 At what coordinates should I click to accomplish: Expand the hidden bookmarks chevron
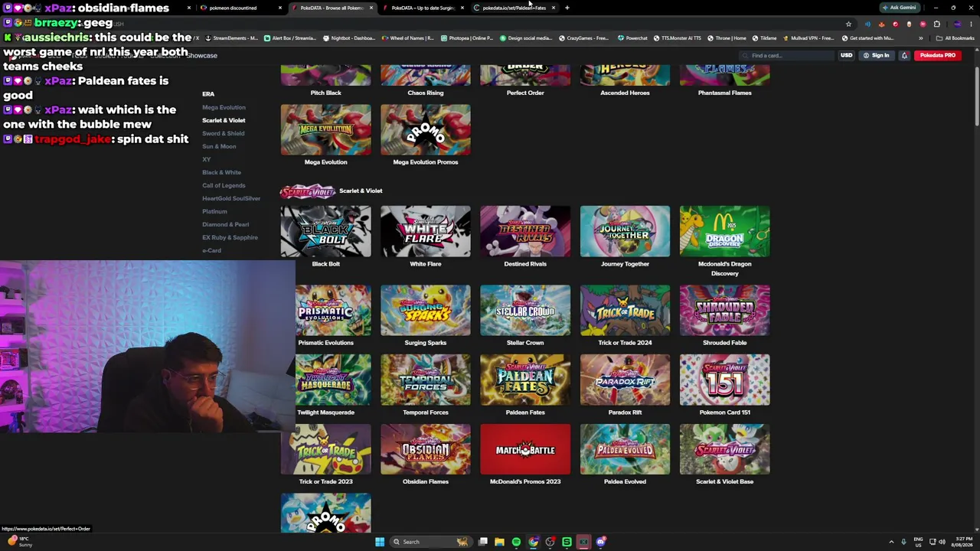(x=920, y=38)
